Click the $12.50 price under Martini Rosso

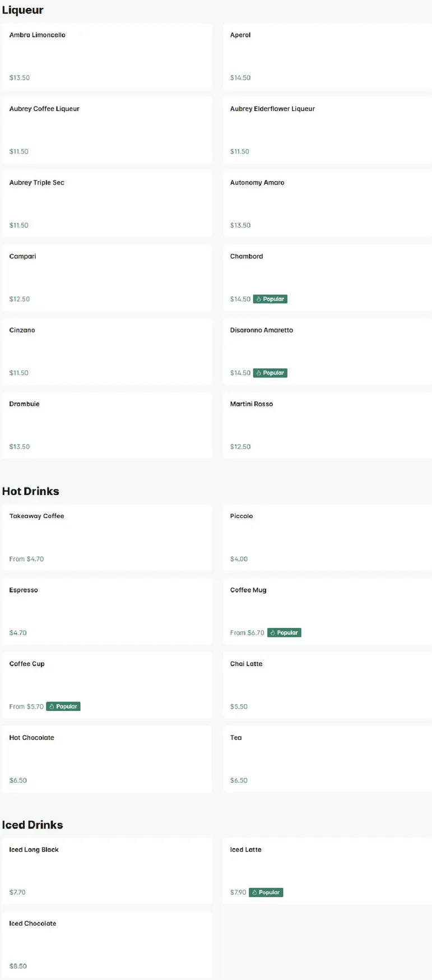240,447
